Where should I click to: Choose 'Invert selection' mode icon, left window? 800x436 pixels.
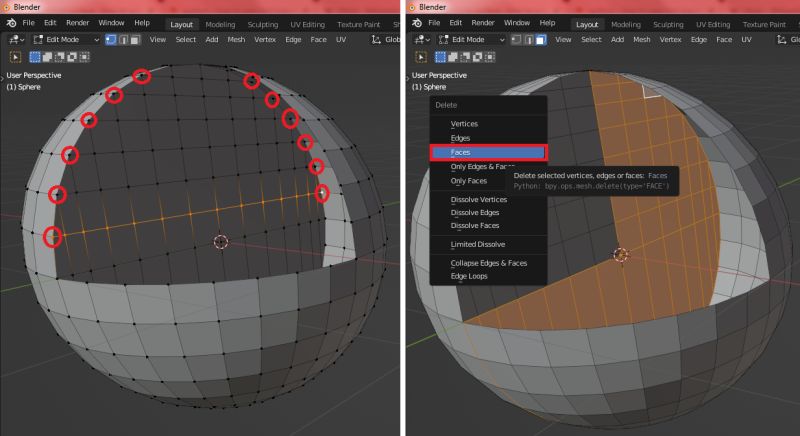click(71, 57)
